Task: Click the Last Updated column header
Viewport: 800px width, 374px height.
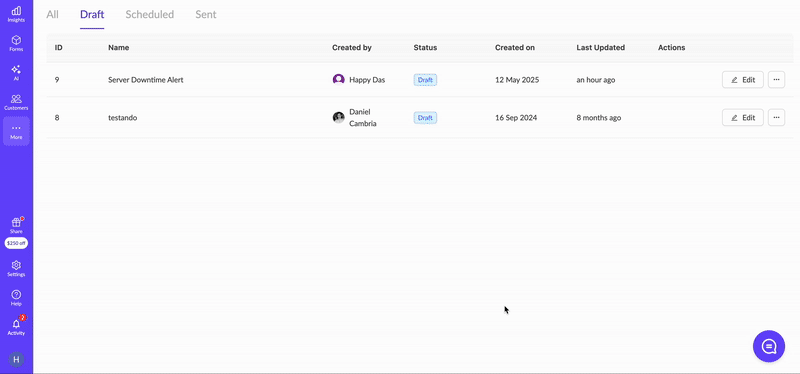Action: click(601, 47)
